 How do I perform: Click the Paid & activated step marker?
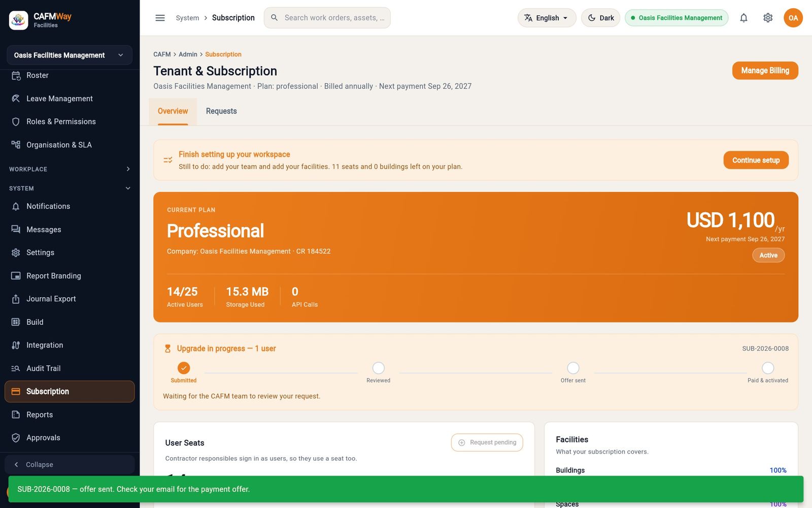click(768, 368)
